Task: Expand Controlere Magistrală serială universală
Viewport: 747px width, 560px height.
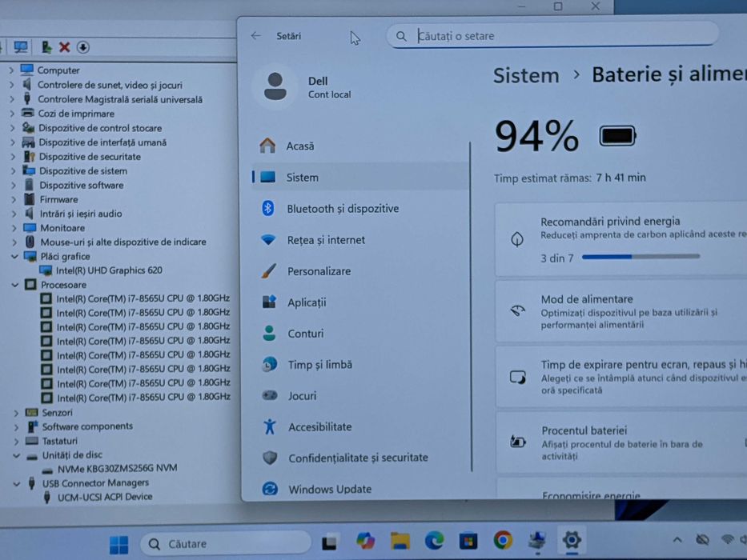Action: pyautogui.click(x=11, y=99)
